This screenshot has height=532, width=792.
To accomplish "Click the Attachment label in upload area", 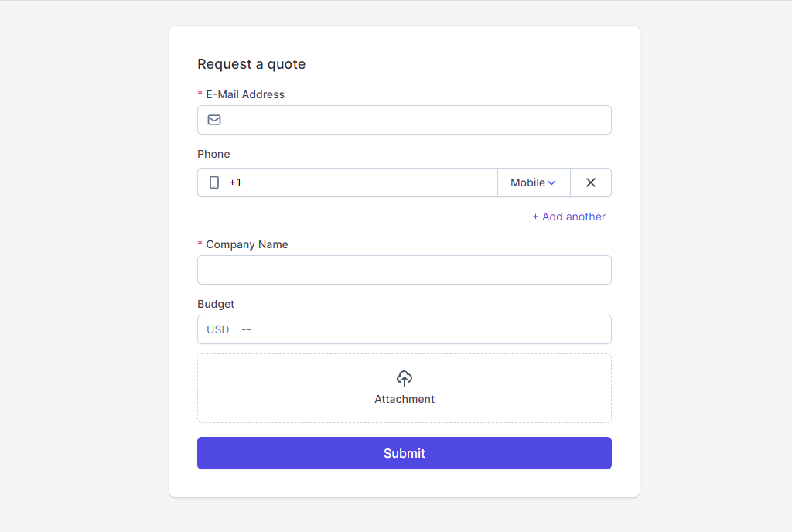I will click(405, 399).
